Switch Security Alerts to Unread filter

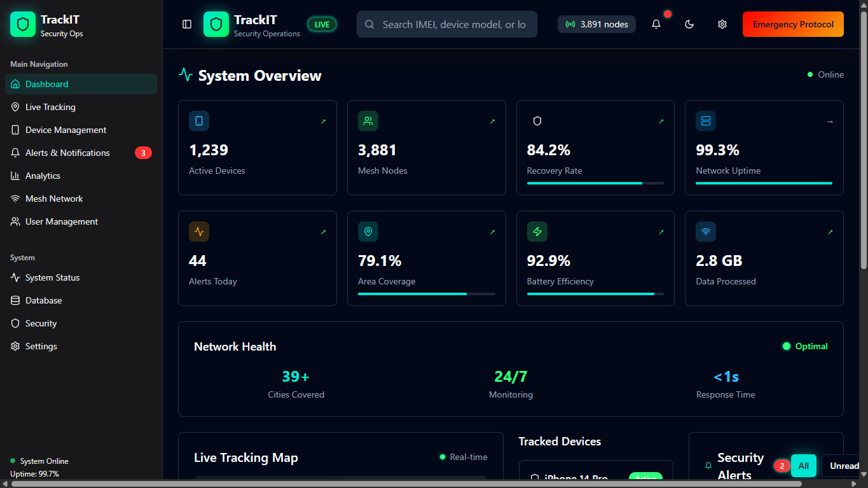[843, 466]
